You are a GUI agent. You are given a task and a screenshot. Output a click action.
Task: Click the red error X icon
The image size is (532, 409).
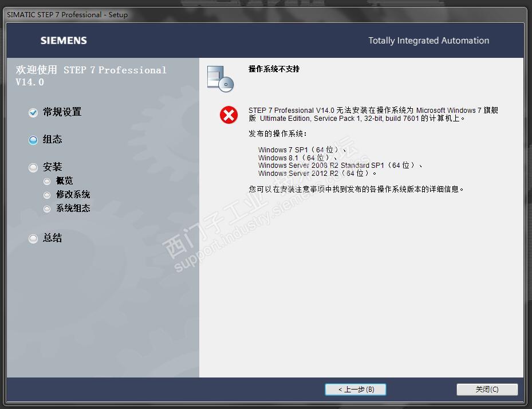coord(228,115)
